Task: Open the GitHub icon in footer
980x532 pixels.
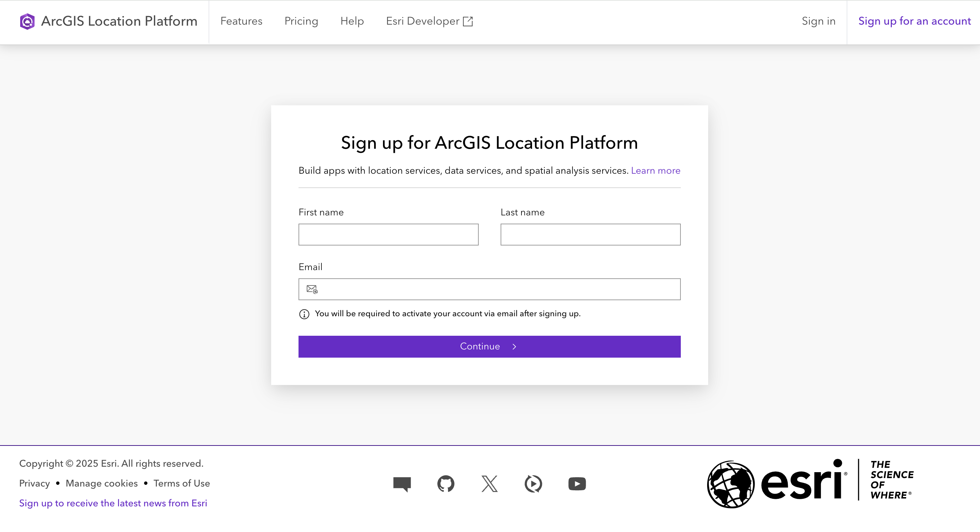Action: (446, 484)
